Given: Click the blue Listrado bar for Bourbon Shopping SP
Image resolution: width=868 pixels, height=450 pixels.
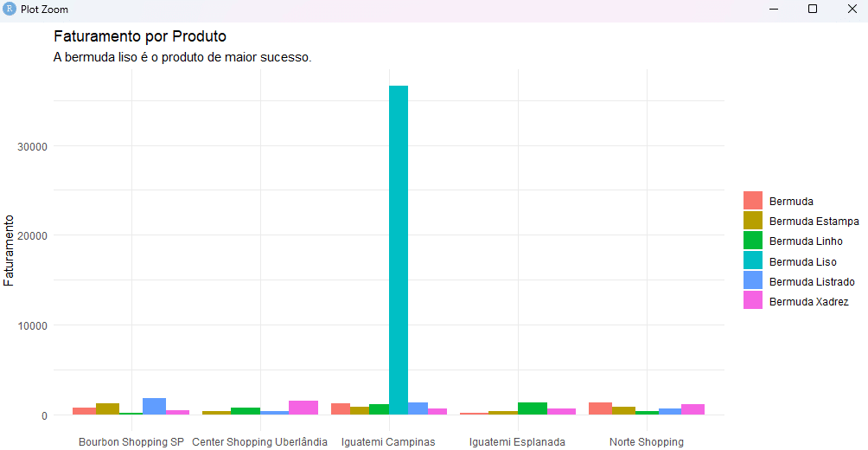Looking at the screenshot, I should 155,406.
